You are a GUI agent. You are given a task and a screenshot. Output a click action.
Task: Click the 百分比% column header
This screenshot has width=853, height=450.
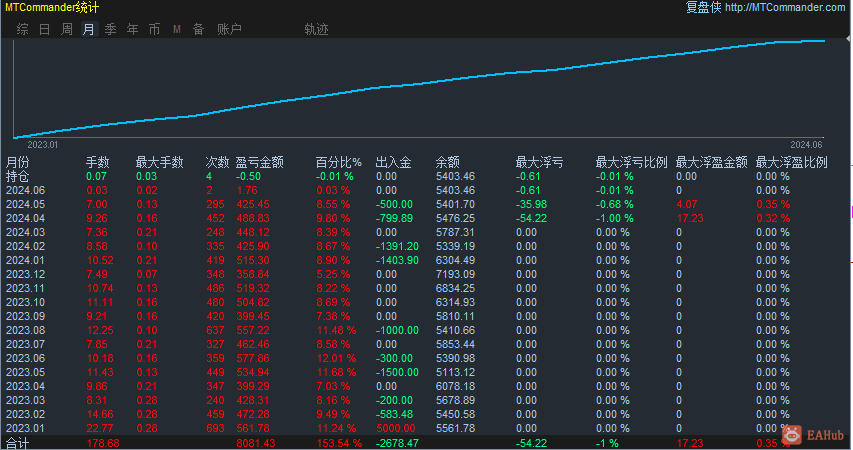(338, 162)
